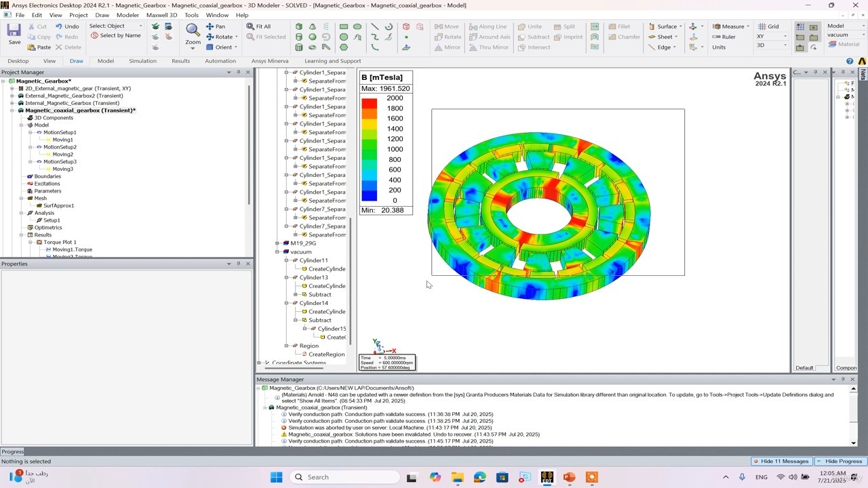
Task: Open the Rotate view dropdown
Action: (236, 37)
